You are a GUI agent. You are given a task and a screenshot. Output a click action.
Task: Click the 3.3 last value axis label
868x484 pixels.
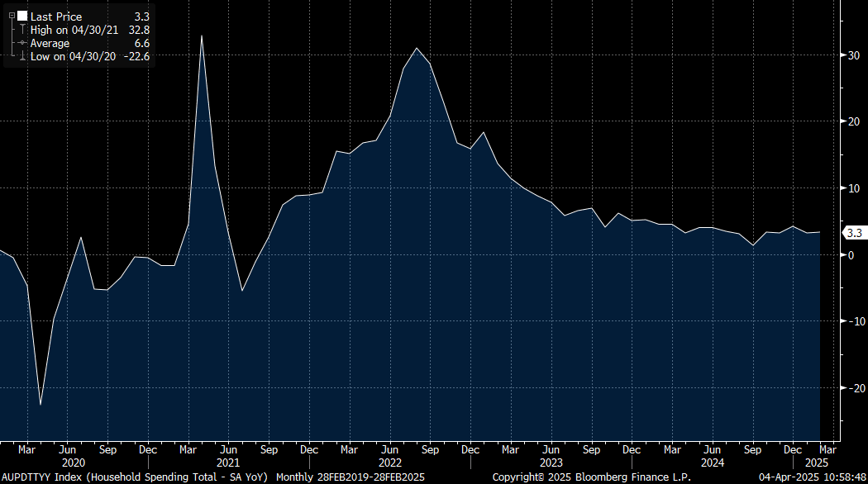(854, 233)
